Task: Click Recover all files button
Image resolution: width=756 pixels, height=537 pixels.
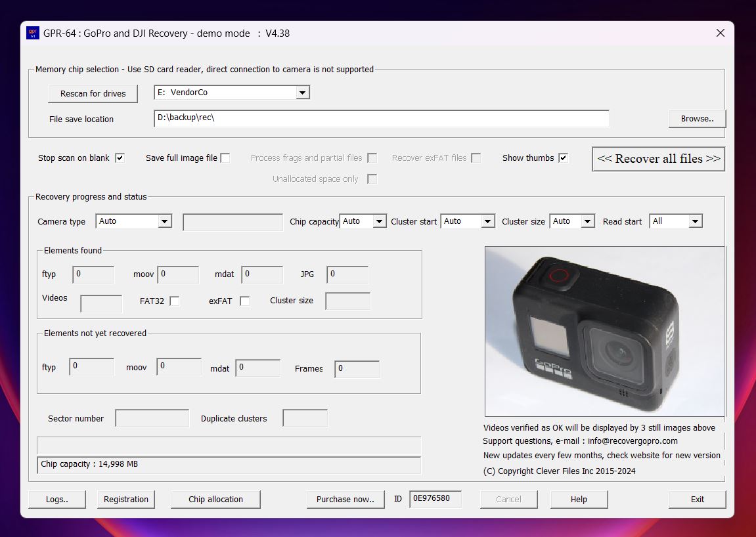Action: pyautogui.click(x=659, y=159)
